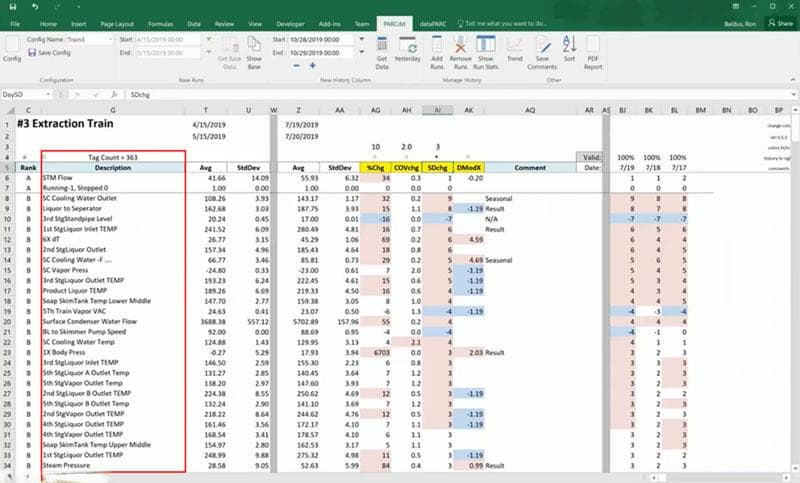Expand the formula bar
The width and height of the screenshot is (800, 483).
[x=793, y=95]
